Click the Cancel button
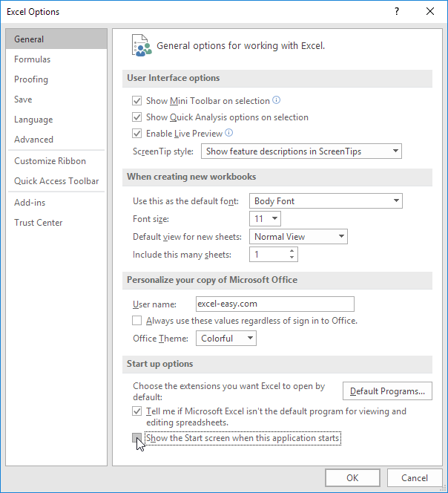448x493 pixels. click(415, 478)
